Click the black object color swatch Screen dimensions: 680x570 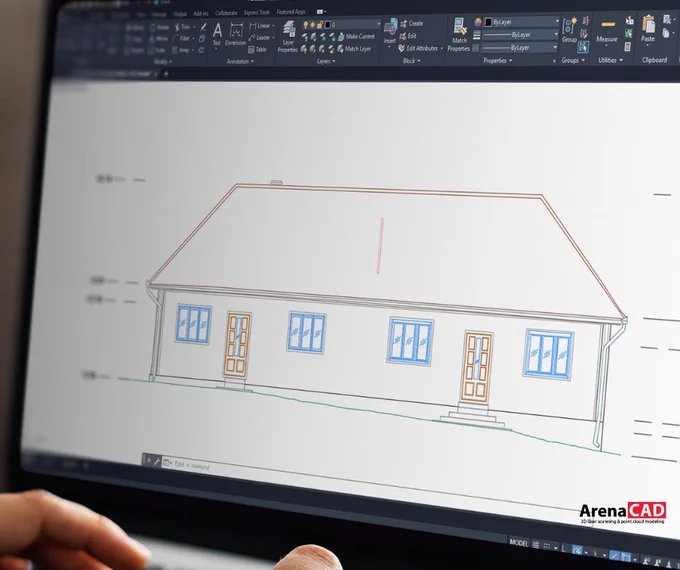click(x=488, y=22)
